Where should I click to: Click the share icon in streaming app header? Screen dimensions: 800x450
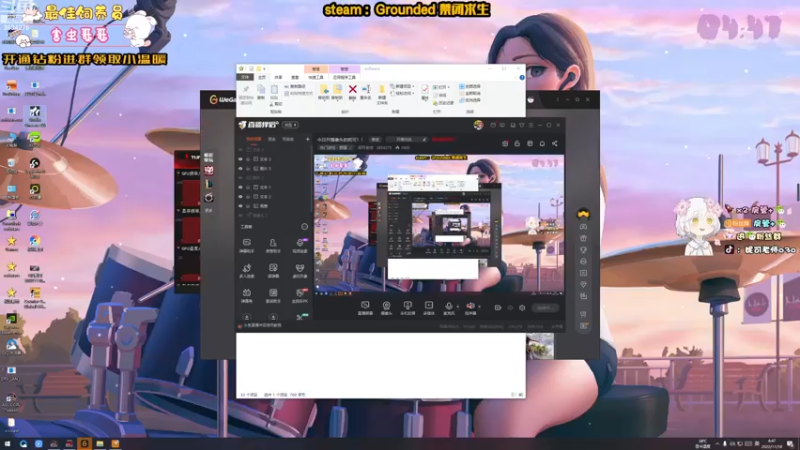tap(555, 143)
